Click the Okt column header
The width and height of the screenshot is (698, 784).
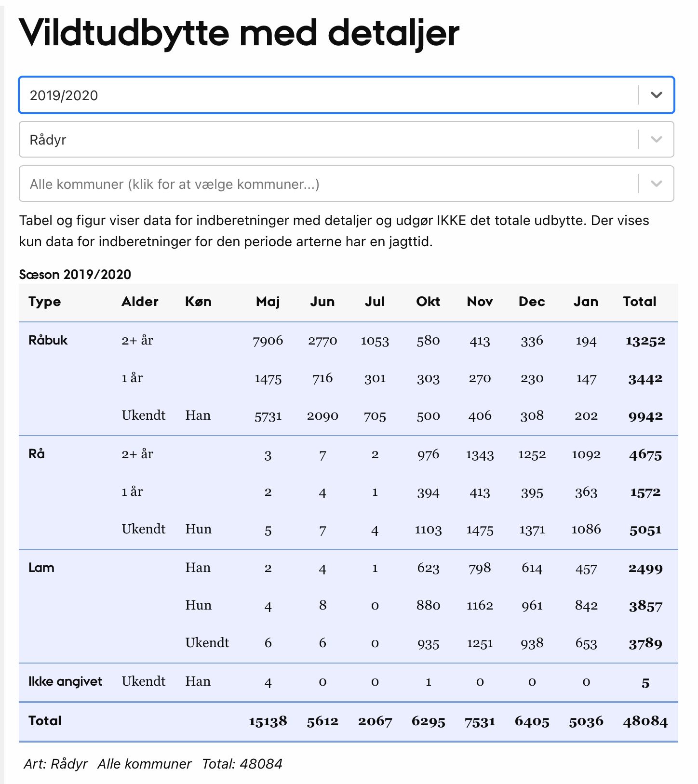pyautogui.click(x=428, y=302)
